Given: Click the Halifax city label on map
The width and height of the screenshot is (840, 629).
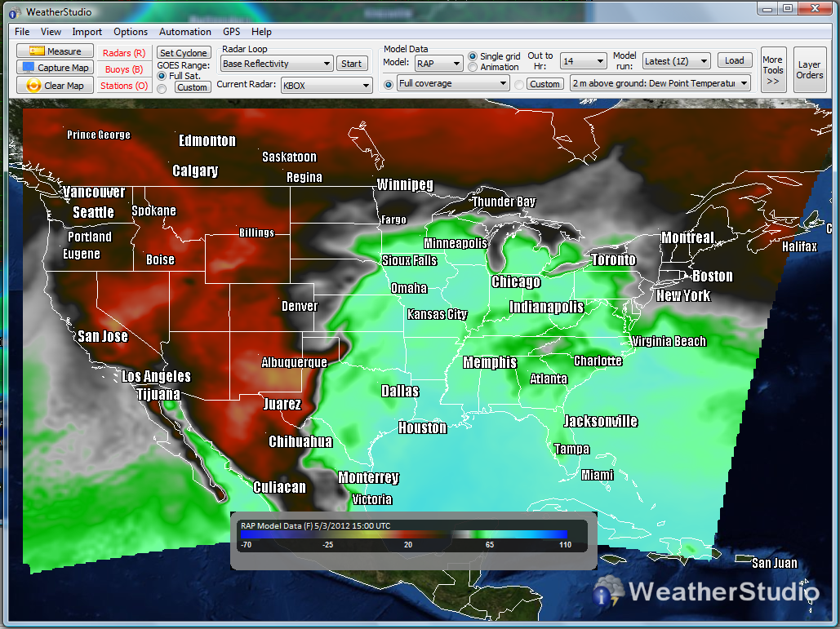Looking at the screenshot, I should click(799, 246).
